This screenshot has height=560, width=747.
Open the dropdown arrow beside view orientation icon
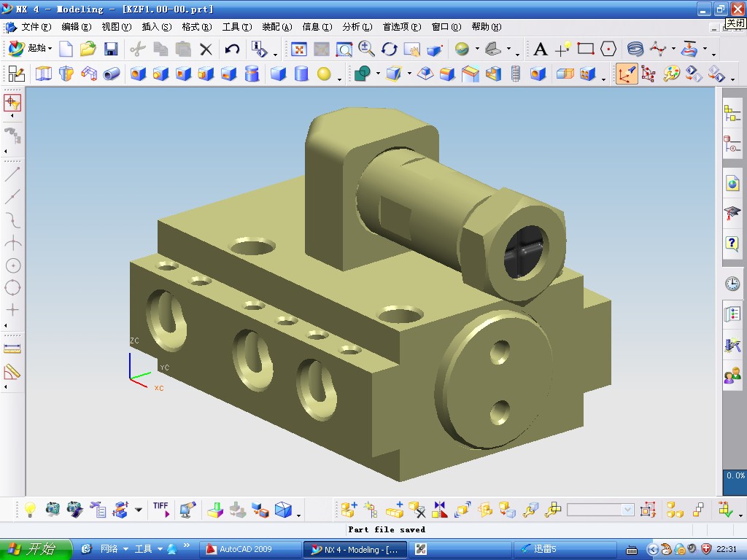point(508,49)
